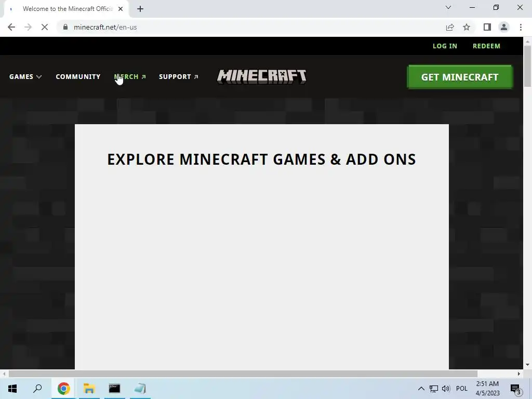Open a new tab with plus button
Screen dimensions: 532x399
[140, 9]
